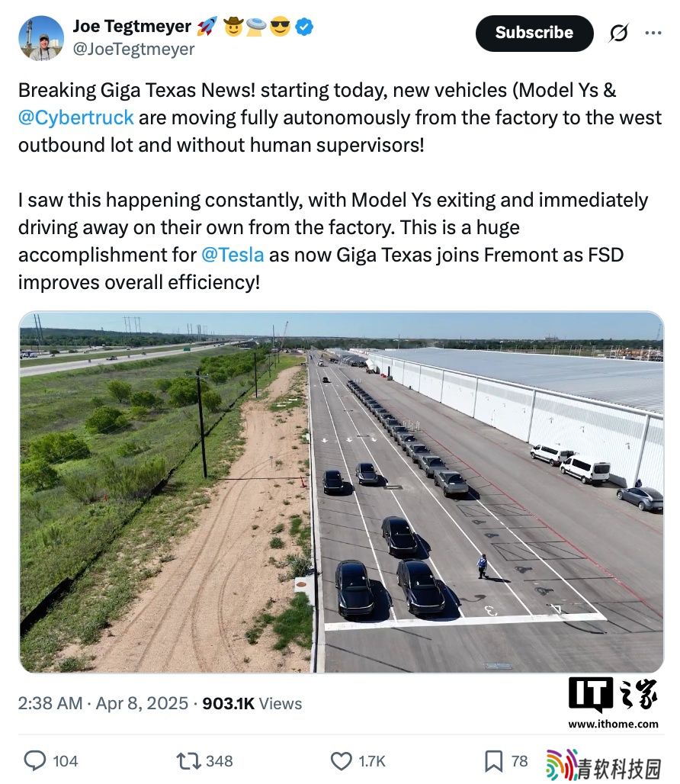
Task: Open the Joe Tegtmeyer display name
Action: point(132,26)
